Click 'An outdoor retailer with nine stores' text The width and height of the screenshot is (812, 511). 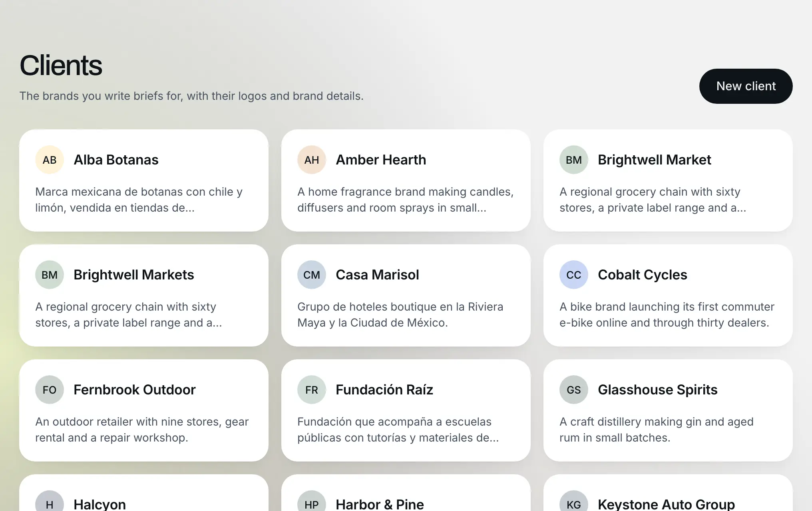[142, 430]
